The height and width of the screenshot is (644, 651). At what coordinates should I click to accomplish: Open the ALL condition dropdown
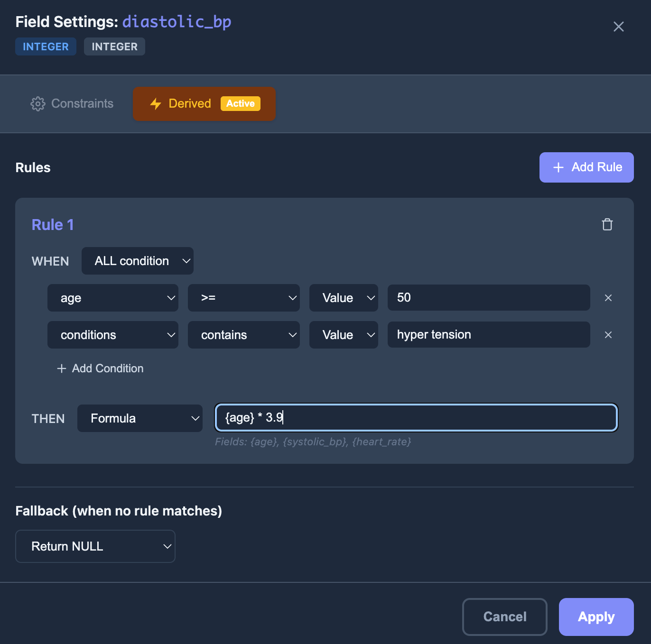point(137,260)
